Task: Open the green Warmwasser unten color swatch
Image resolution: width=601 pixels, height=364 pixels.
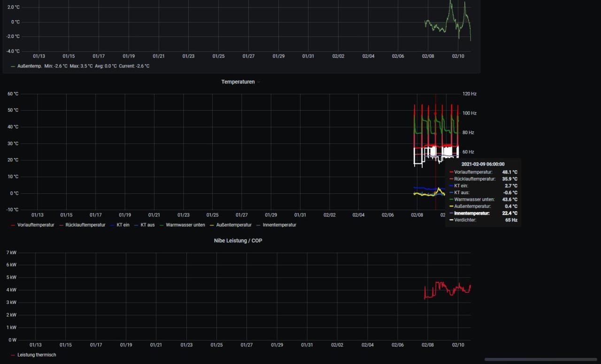Action: tap(162, 225)
